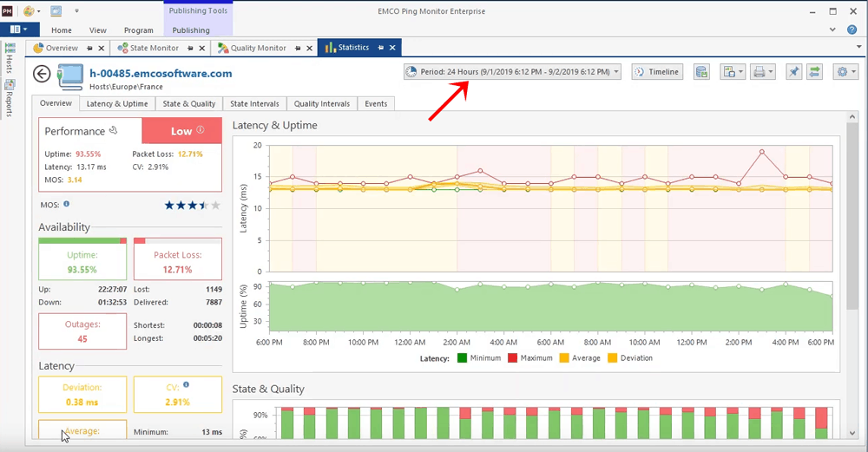
Task: Click the Average latency legend swatch
Action: click(x=564, y=358)
